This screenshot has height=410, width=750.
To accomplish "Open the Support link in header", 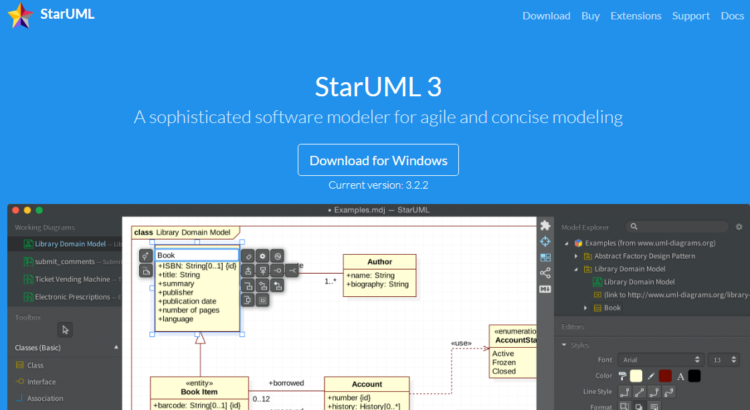I will click(690, 16).
